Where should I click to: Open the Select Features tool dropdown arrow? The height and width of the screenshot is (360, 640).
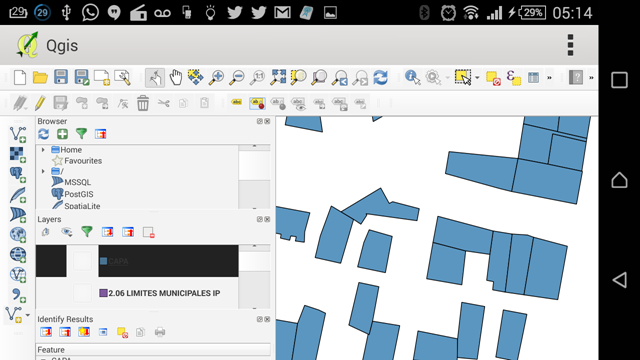click(477, 78)
